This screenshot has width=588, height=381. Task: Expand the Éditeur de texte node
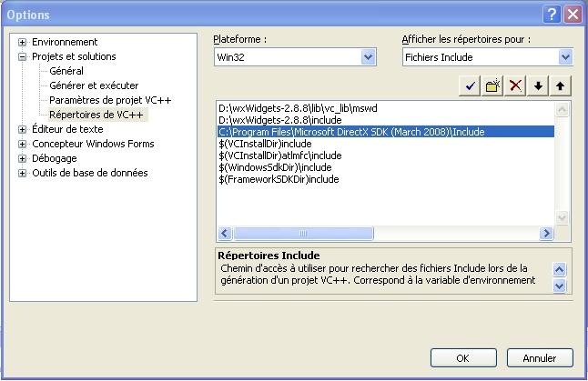[23, 129]
